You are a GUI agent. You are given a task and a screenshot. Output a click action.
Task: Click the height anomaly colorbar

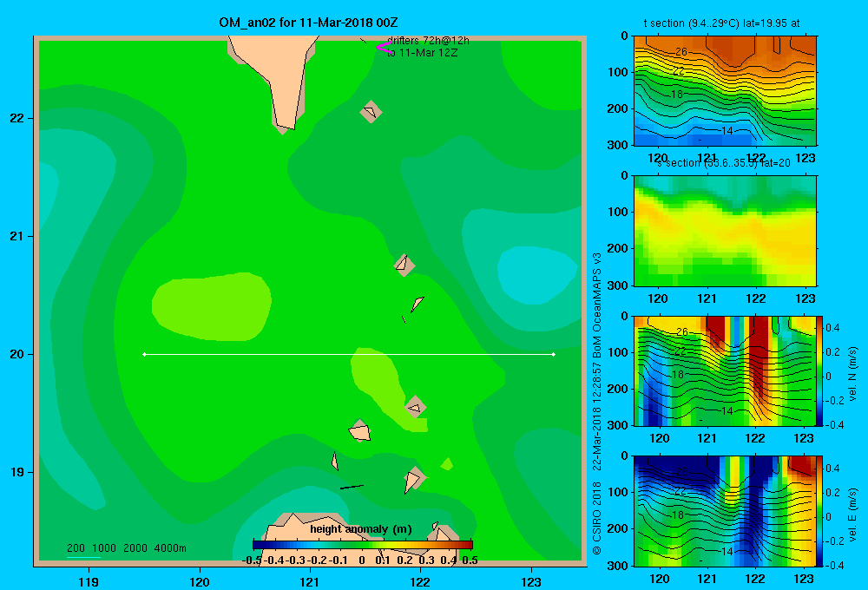[x=363, y=545]
